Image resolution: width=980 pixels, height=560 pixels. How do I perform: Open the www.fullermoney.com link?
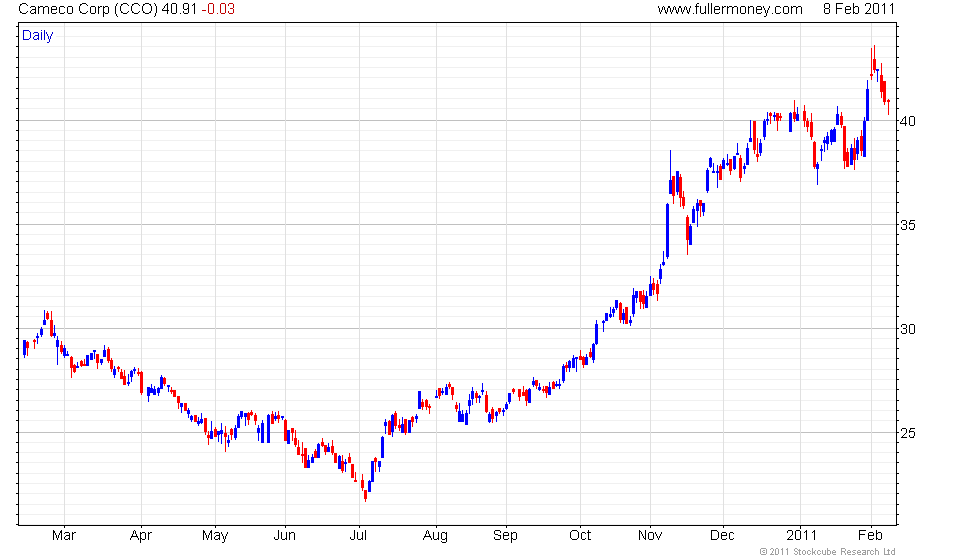[x=730, y=9]
